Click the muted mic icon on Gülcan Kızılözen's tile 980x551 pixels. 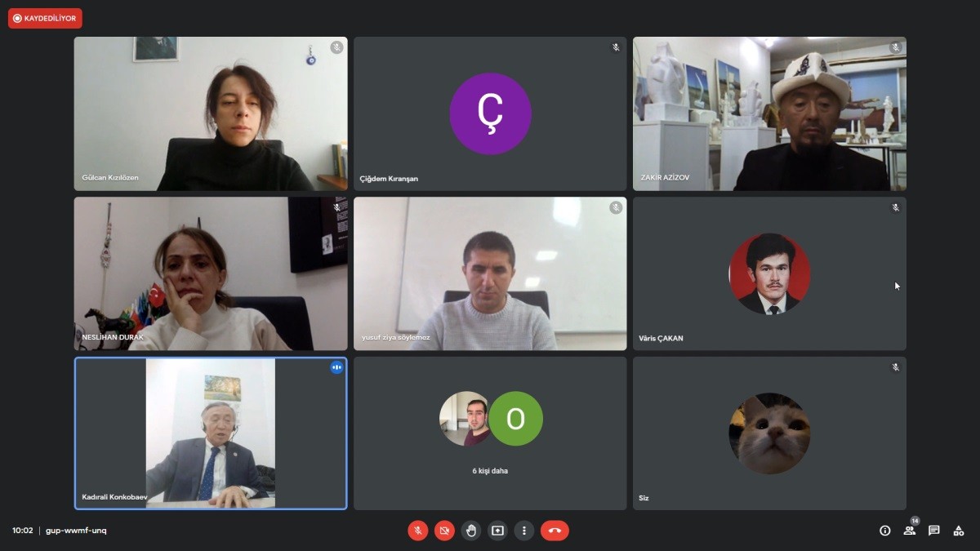336,47
